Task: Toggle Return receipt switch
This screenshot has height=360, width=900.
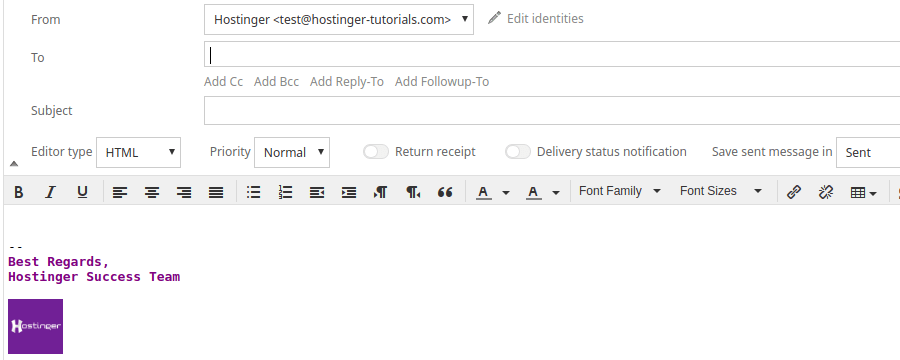Action: (376, 152)
